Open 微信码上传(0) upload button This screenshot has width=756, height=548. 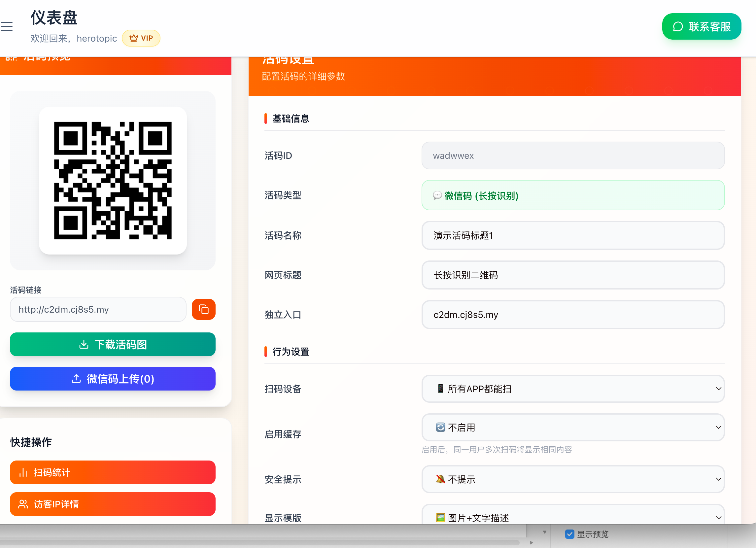click(x=113, y=379)
